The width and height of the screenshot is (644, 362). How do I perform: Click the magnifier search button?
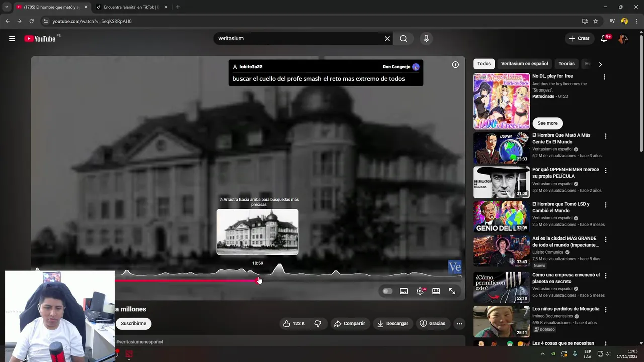404,39
